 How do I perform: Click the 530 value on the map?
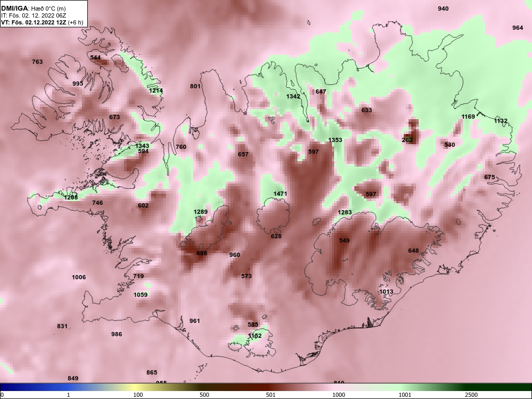pos(450,145)
